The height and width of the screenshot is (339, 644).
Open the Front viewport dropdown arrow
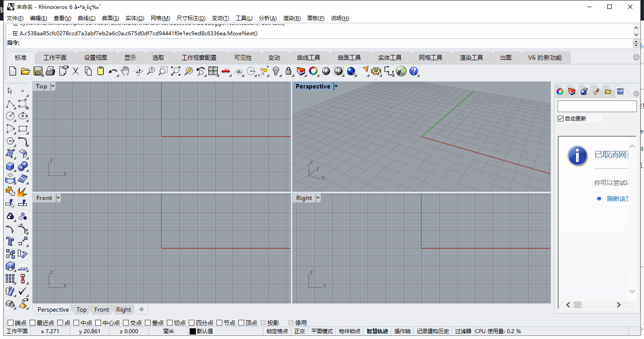point(58,198)
